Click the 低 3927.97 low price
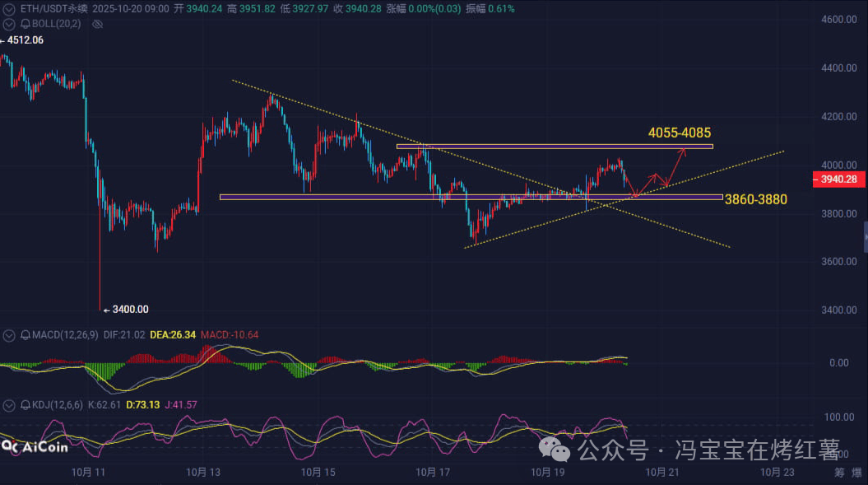868x485 pixels. [304, 9]
